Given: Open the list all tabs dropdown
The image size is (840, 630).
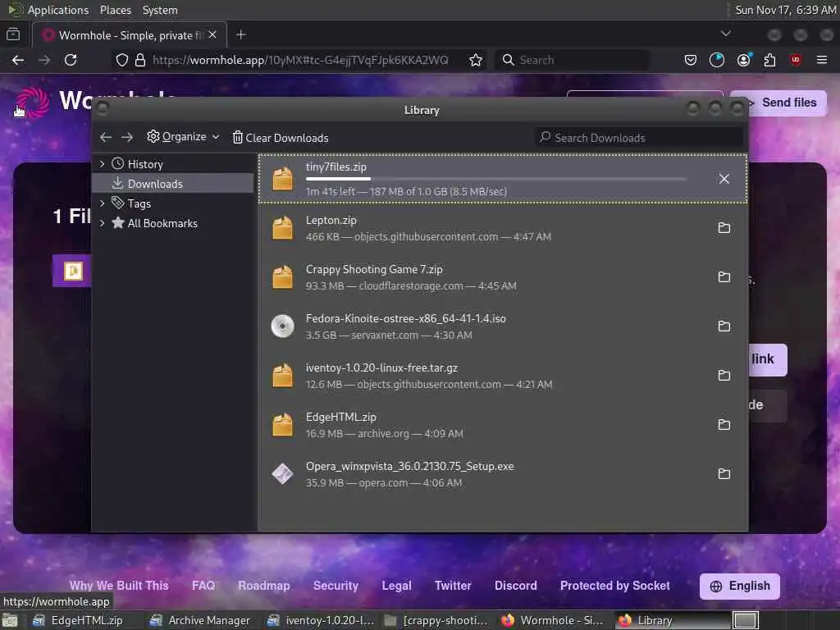Looking at the screenshot, I should 726,34.
